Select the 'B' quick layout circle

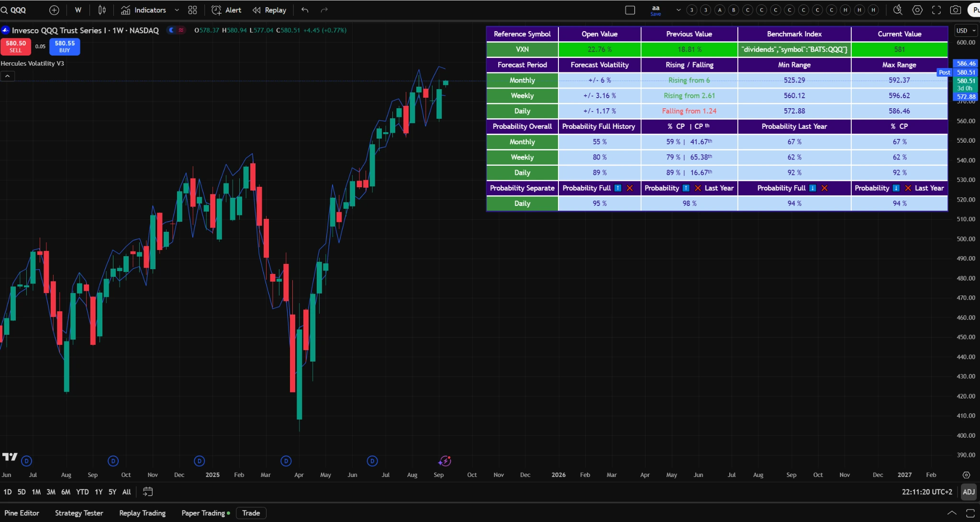click(x=734, y=10)
